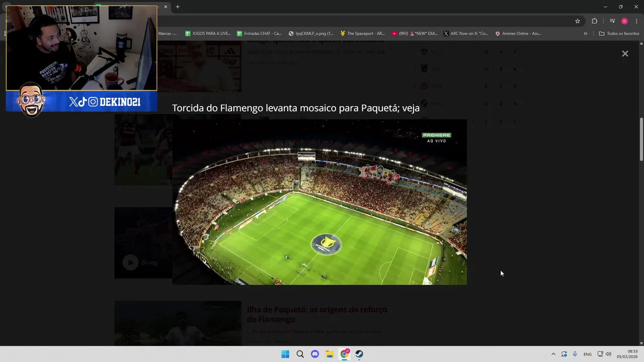Open The Spaceport bookmark
The width and height of the screenshot is (644, 362).
click(362, 33)
